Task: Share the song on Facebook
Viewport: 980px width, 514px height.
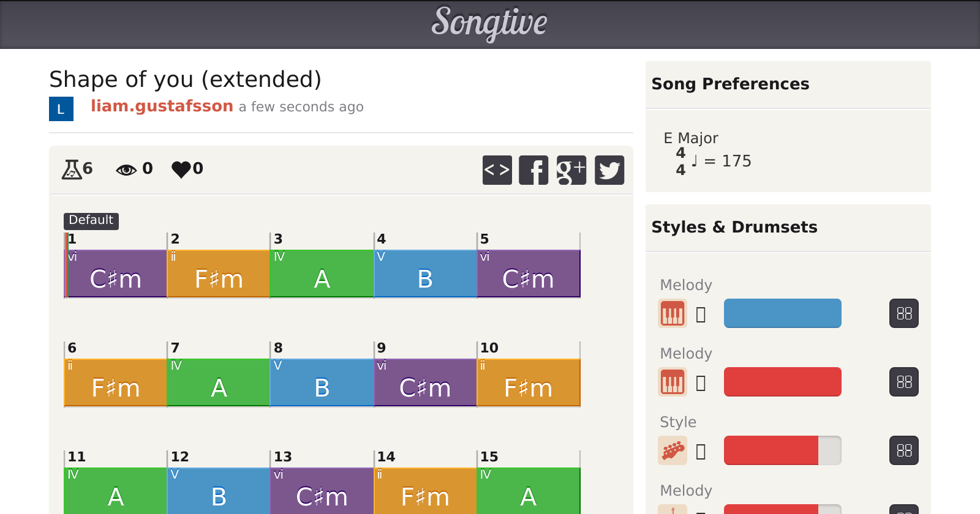Action: [x=533, y=170]
